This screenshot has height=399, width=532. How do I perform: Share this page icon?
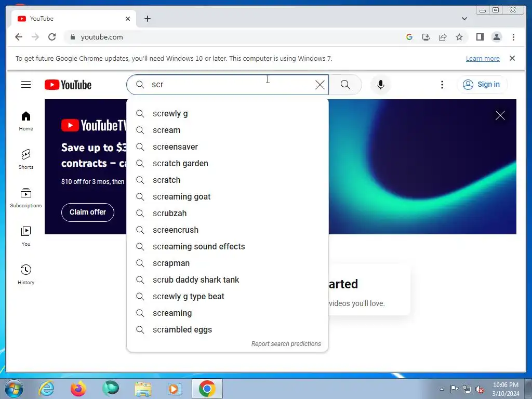click(x=443, y=37)
